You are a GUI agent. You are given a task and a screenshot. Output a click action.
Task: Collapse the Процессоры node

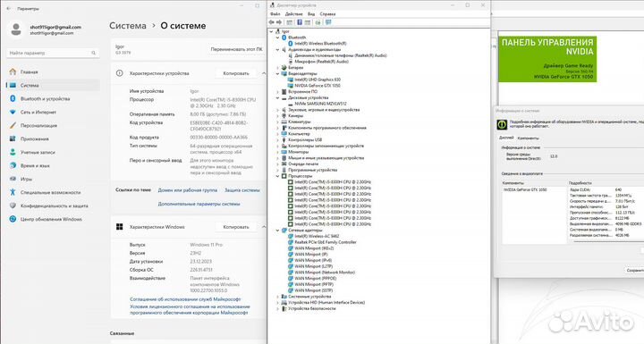[x=277, y=176]
